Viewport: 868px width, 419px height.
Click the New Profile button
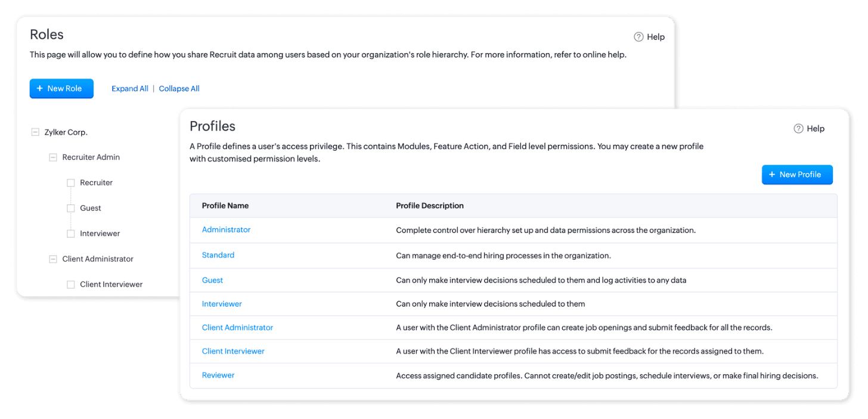797,175
